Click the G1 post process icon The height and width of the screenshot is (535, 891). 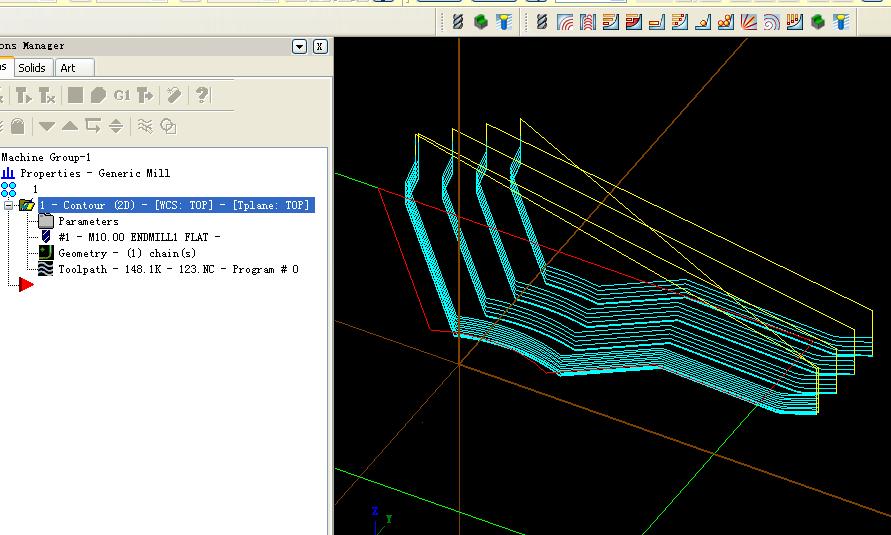click(x=122, y=95)
